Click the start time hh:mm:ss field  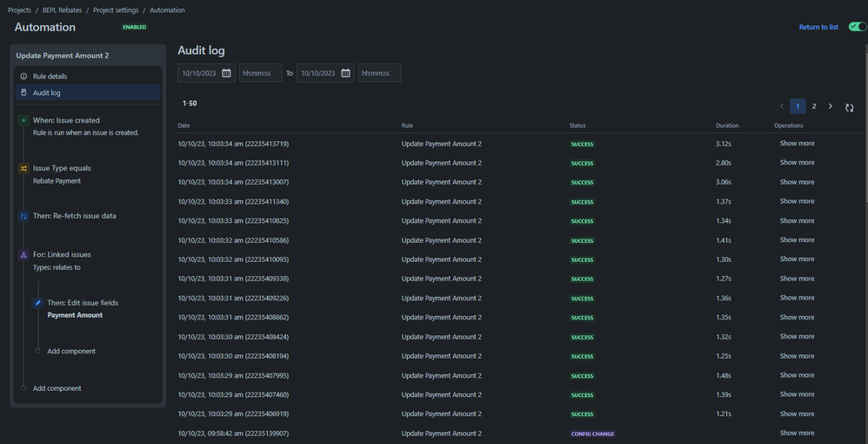point(261,73)
